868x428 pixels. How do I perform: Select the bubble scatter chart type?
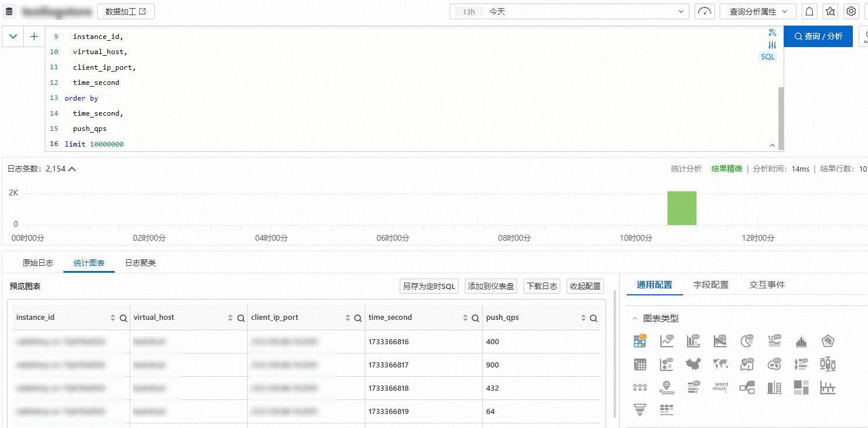[x=667, y=365]
